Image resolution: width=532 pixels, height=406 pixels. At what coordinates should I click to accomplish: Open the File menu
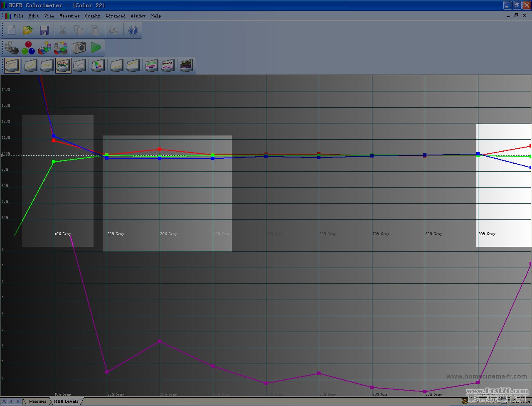click(x=18, y=16)
